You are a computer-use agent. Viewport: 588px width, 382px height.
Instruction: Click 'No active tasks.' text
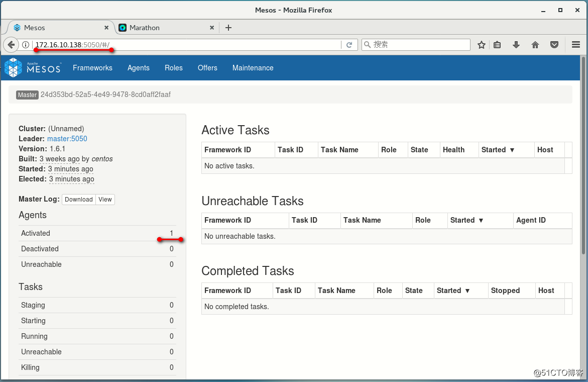(229, 166)
